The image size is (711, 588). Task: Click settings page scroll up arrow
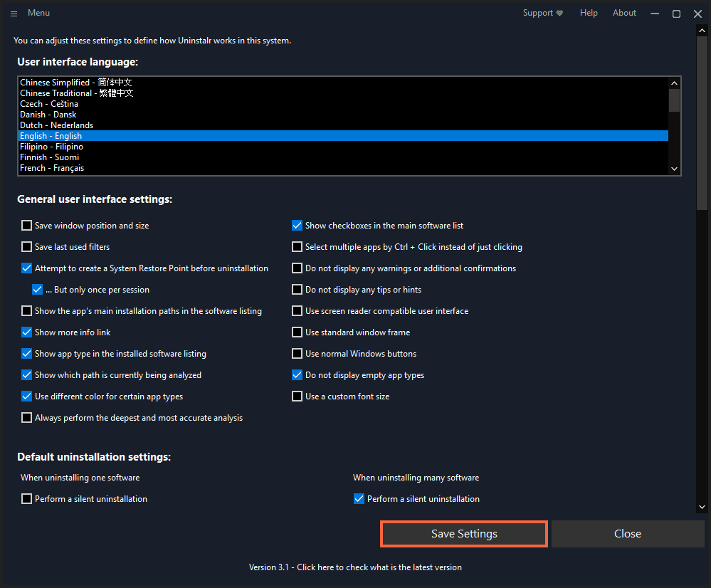702,31
